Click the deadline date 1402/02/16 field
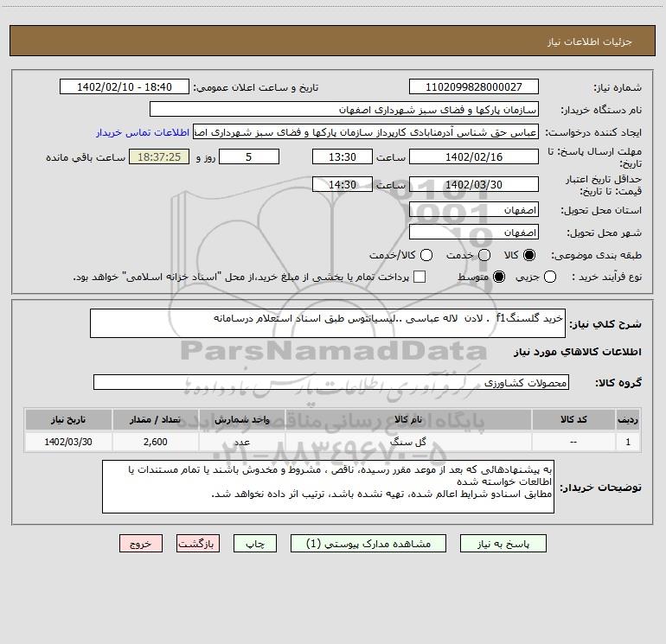 tap(474, 156)
